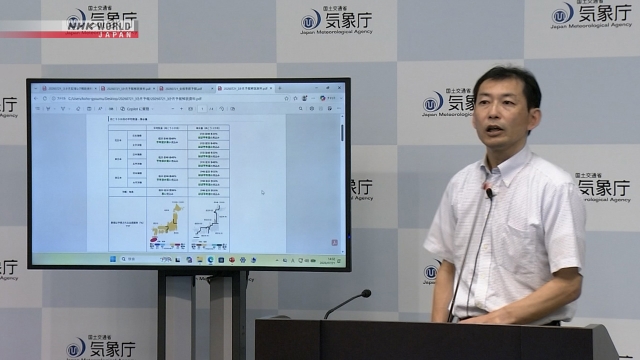This screenshot has height=360, width=640.
Task: Open the taskbar clock and date
Action: pos(329,261)
